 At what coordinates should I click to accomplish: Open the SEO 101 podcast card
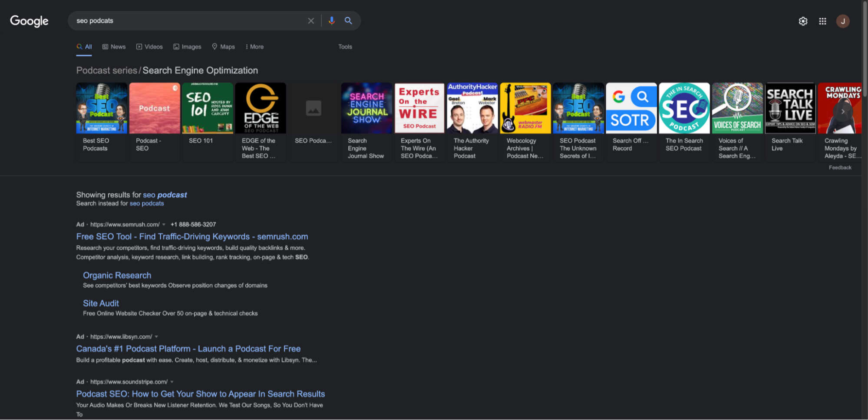coord(208,122)
